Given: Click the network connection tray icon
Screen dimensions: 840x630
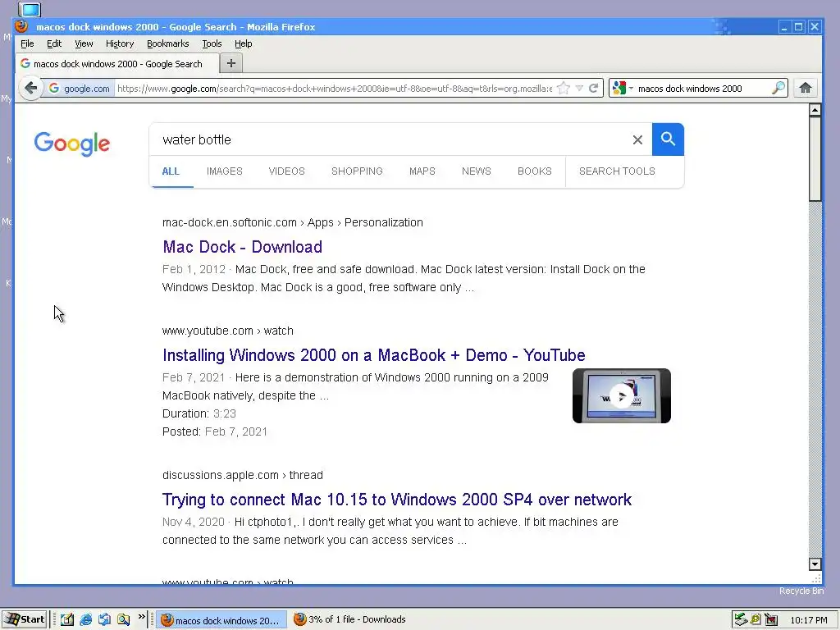Looking at the screenshot, I should [741, 619].
